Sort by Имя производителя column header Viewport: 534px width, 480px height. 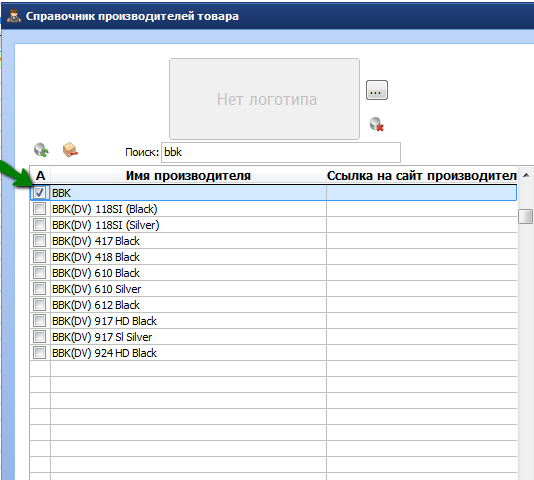(188, 176)
